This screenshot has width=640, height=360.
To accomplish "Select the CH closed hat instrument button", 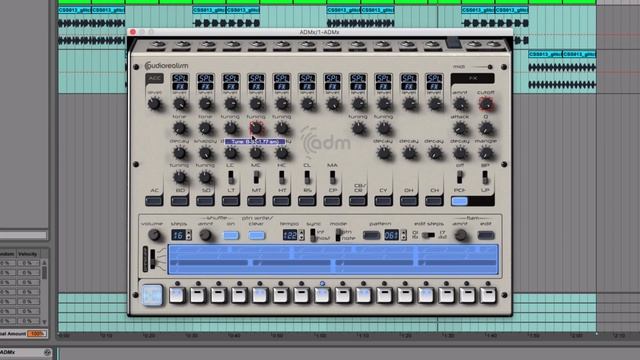I will click(434, 201).
